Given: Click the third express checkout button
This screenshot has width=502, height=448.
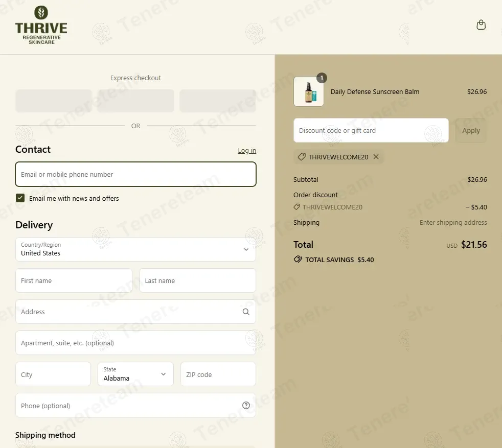Looking at the screenshot, I should pos(218,101).
